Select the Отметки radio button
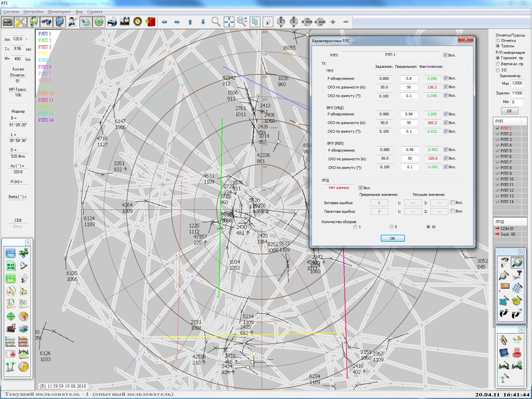The height and width of the screenshot is (399, 532). tap(498, 41)
